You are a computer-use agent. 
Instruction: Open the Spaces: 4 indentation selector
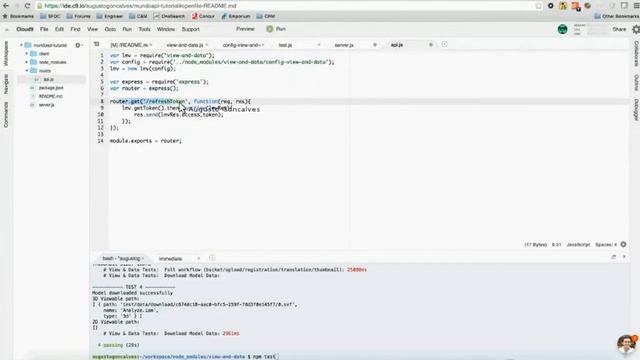point(606,244)
